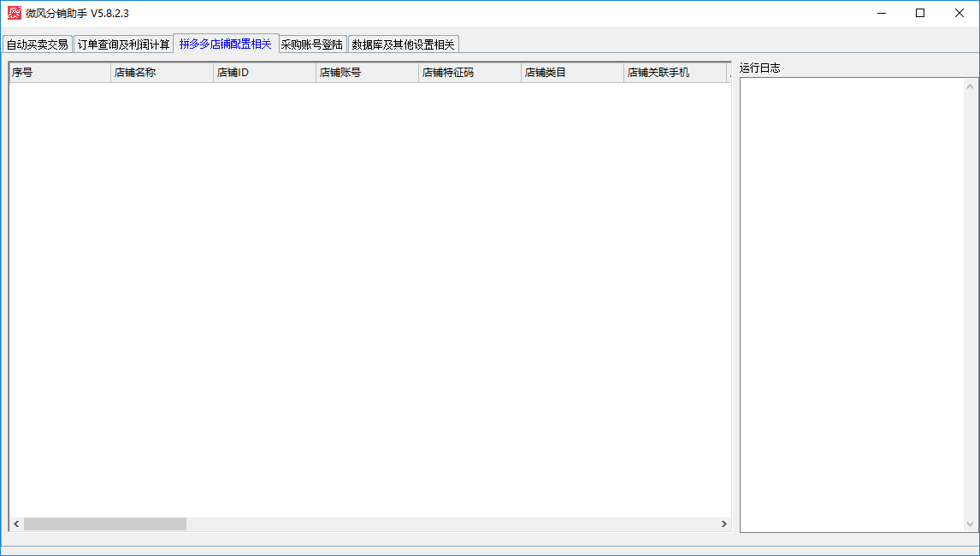Click the table's right scroll arrow
This screenshot has height=556, width=980.
point(723,523)
